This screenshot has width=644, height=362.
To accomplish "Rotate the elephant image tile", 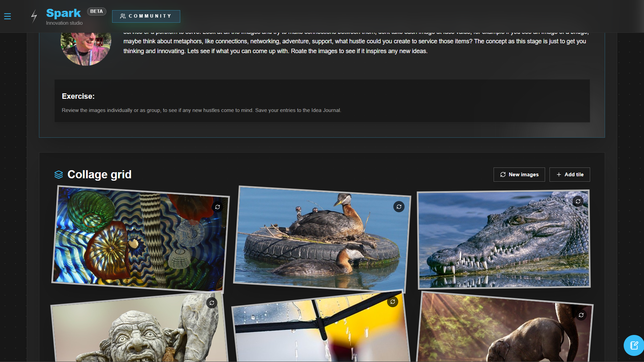I will click(x=581, y=315).
